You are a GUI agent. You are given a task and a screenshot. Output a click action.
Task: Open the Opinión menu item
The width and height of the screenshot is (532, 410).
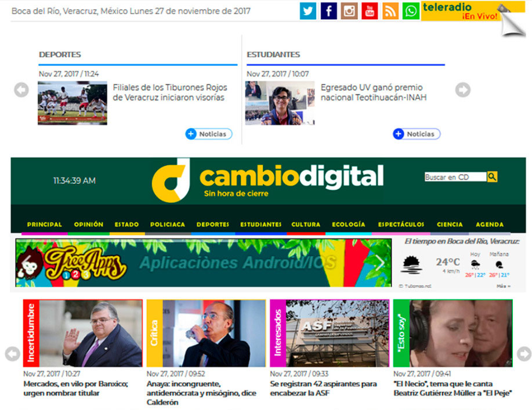tap(88, 224)
